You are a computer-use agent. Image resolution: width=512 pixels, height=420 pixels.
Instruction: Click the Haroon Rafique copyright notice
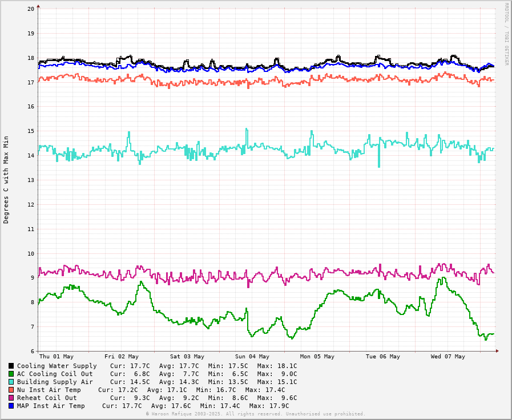pyautogui.click(x=255, y=414)
